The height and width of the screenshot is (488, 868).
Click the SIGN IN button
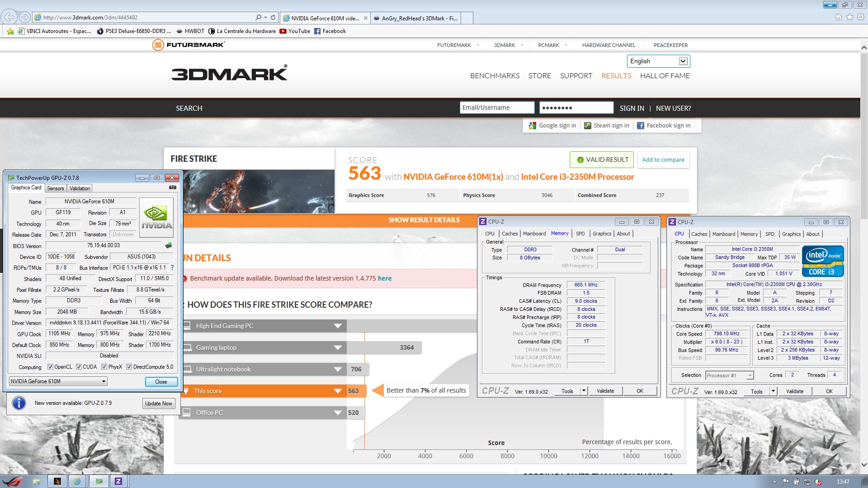click(632, 108)
